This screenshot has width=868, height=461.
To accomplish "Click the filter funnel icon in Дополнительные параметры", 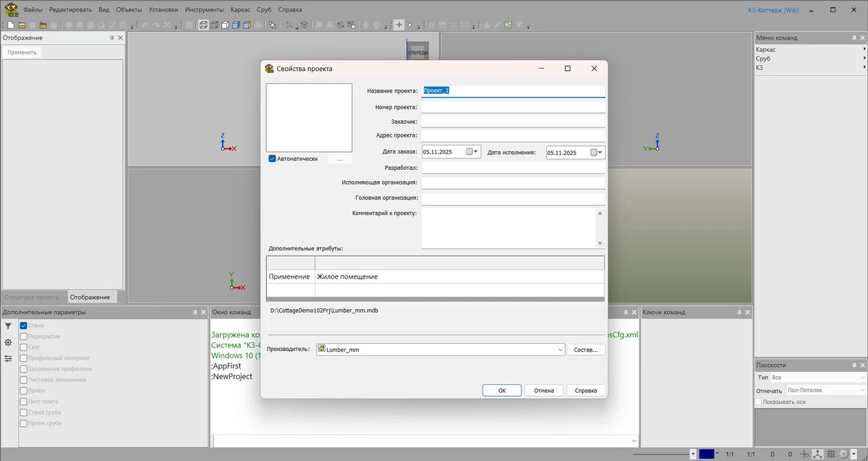I will (8, 326).
